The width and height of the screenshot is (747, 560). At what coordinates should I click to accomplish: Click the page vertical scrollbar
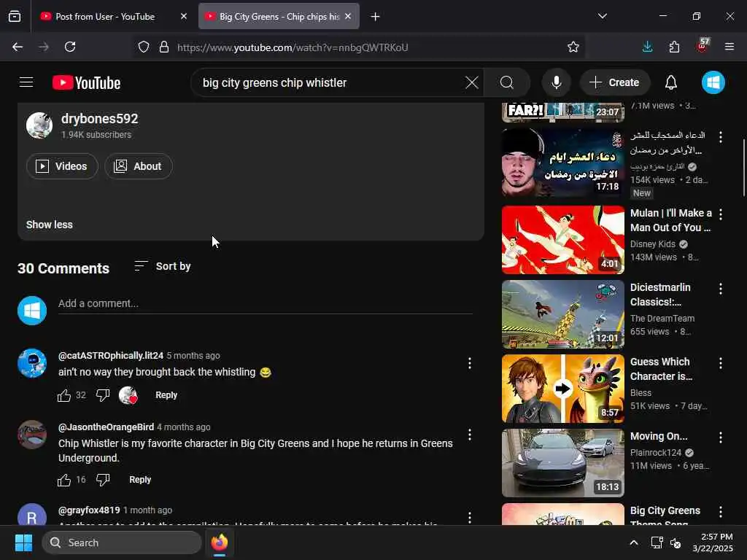[x=744, y=168]
